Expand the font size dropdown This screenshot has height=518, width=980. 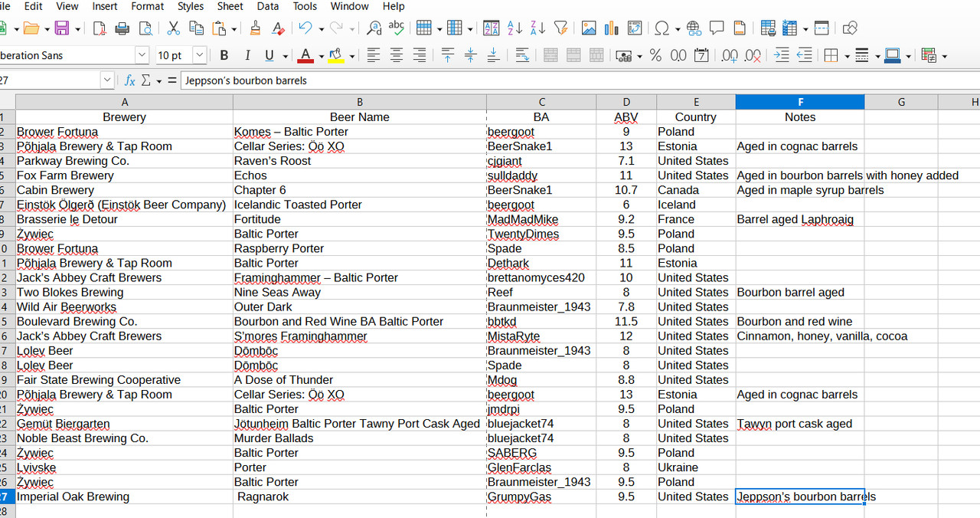(200, 55)
